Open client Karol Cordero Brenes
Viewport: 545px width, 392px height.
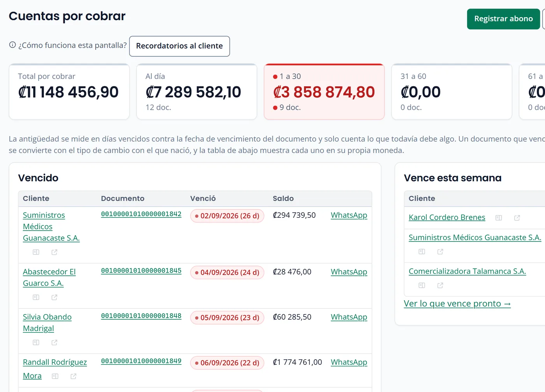click(x=447, y=217)
